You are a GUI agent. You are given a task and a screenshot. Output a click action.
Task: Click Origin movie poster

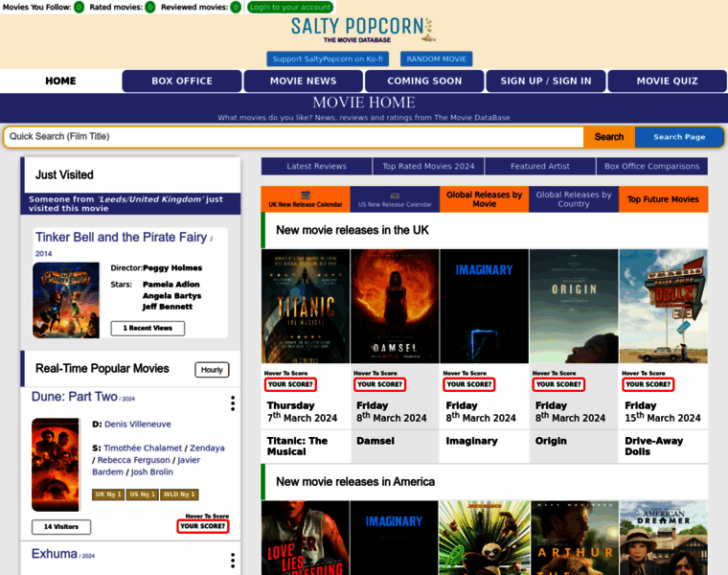574,307
